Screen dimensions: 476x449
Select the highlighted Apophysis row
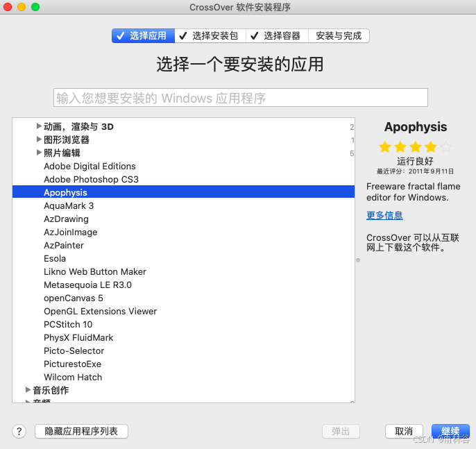pos(183,192)
